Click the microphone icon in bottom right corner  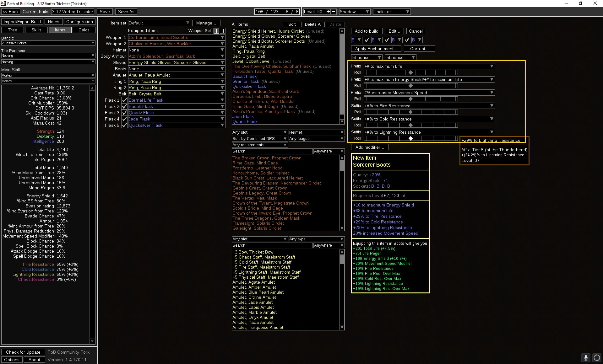pyautogui.click(x=585, y=358)
